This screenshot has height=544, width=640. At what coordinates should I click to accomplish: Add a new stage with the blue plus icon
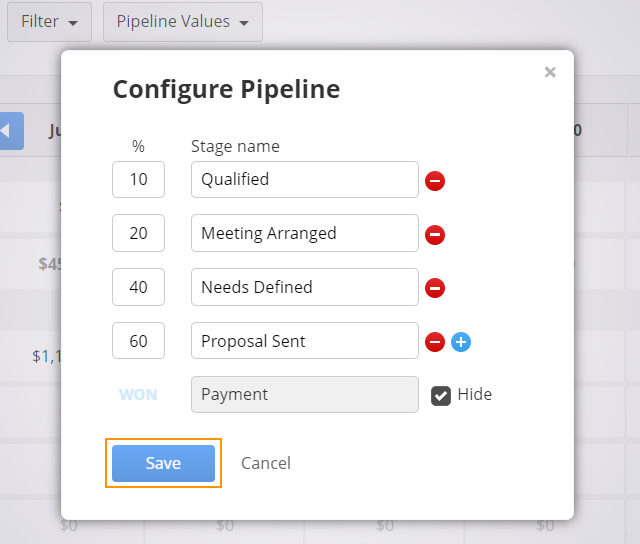point(461,342)
